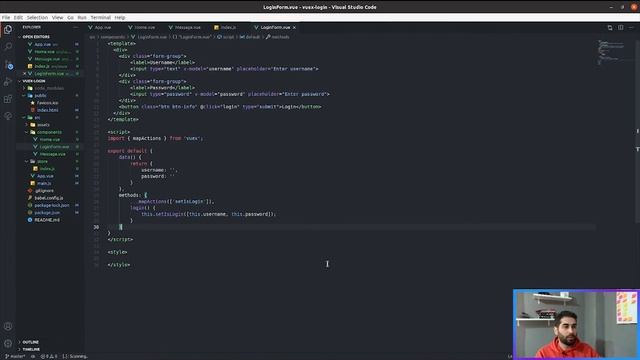Click the code minimap preview
Image resolution: width=640 pixels, height=360 pixels.
point(611,52)
